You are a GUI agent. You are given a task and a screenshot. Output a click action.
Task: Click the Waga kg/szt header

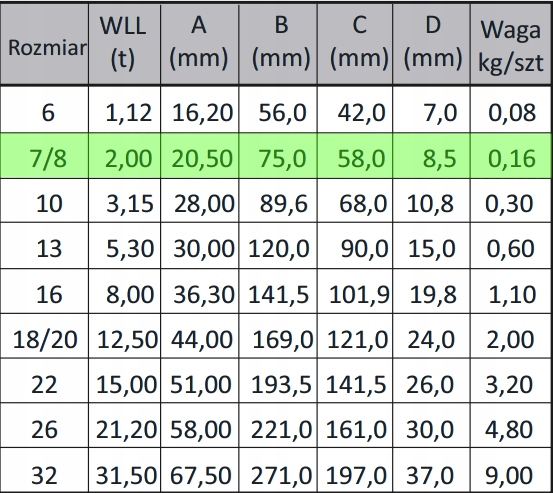coord(510,44)
